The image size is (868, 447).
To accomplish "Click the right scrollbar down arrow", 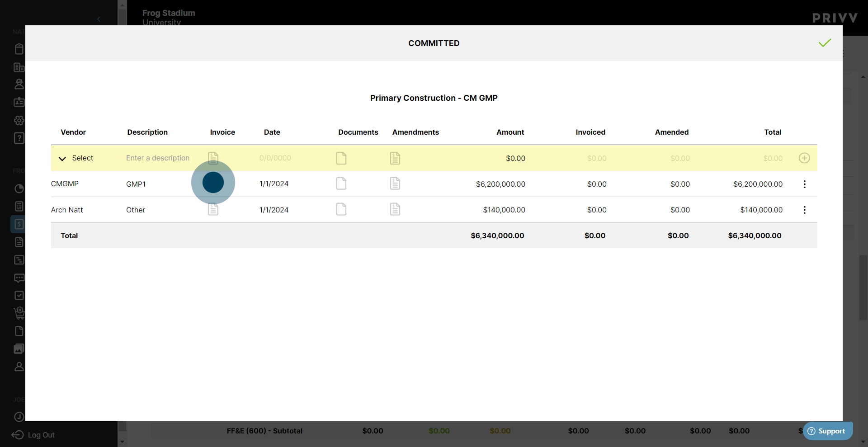I will [863, 442].
